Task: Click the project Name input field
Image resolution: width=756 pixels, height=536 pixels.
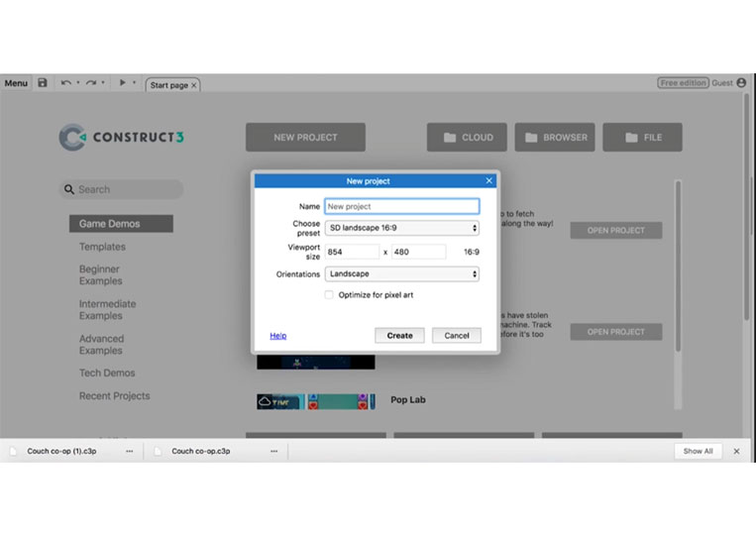Action: 402,206
